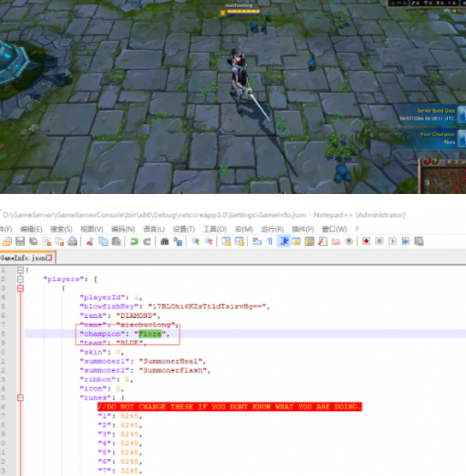This screenshot has width=466, height=476.
Task: Collapse the root brace fold on line 1
Action: pos(21,270)
